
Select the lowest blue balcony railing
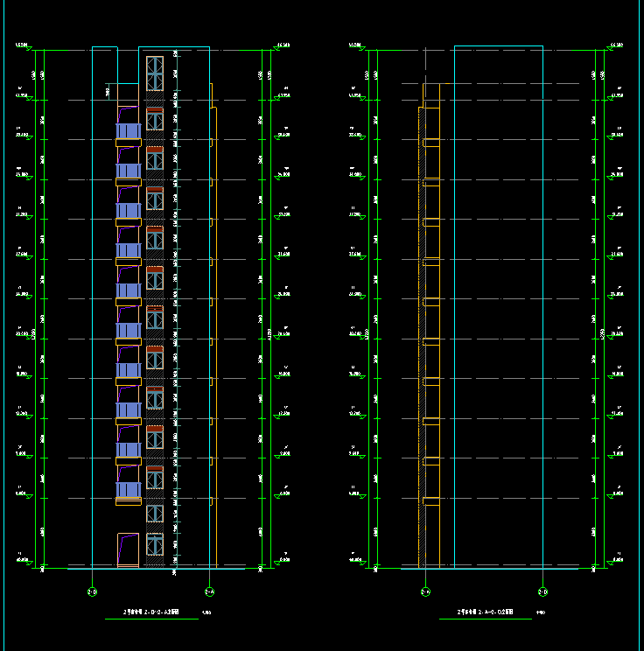(129, 489)
